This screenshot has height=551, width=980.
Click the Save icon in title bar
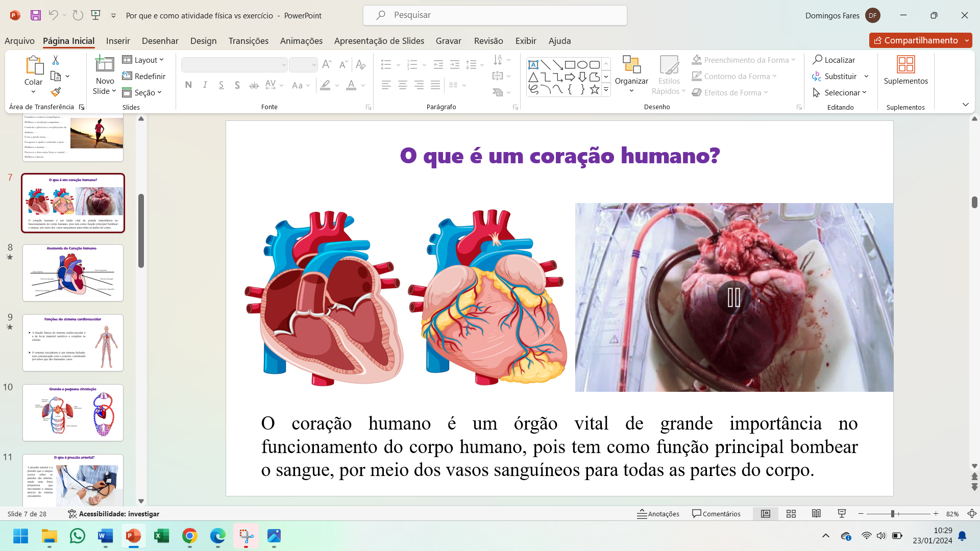point(35,15)
